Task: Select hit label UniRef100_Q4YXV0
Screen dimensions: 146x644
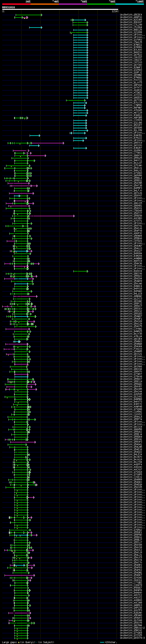Action: pos(131,146)
